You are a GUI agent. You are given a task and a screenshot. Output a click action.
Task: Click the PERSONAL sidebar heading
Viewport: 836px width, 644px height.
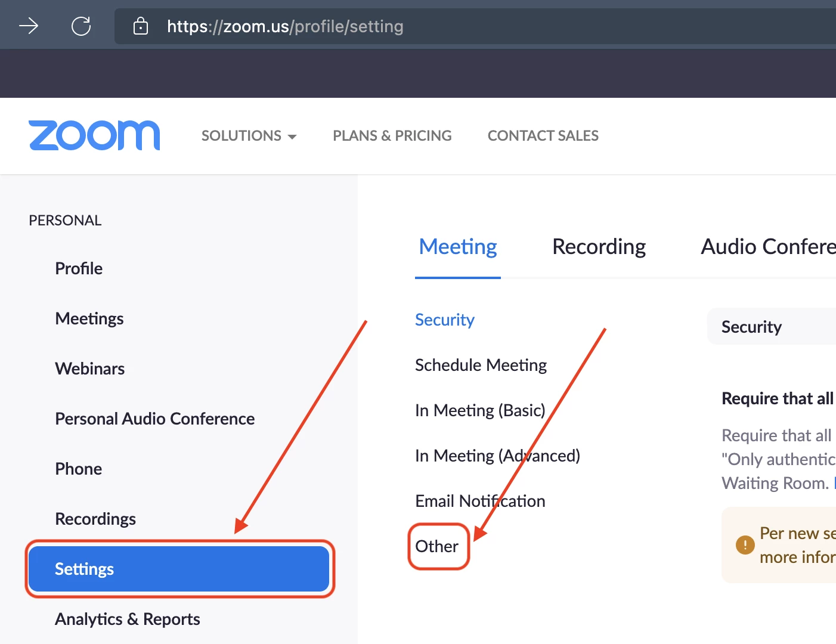66,221
